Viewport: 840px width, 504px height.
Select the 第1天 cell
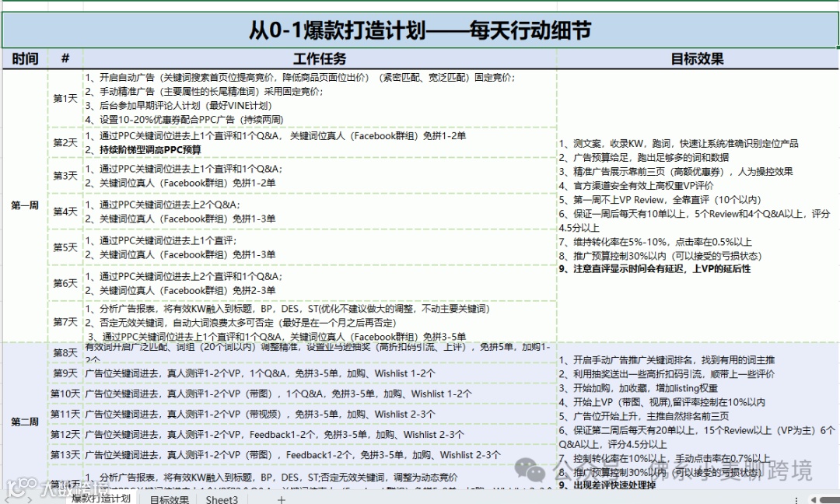[x=65, y=98]
